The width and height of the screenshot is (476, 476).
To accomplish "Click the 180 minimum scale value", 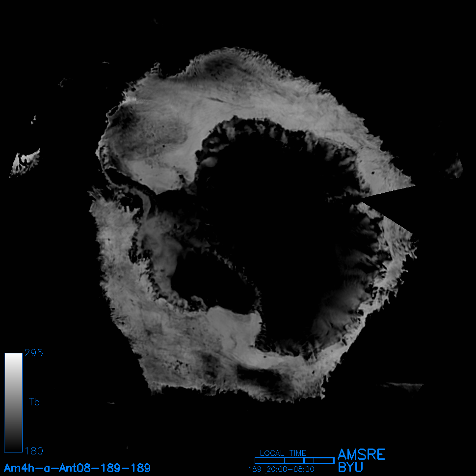I will [33, 450].
